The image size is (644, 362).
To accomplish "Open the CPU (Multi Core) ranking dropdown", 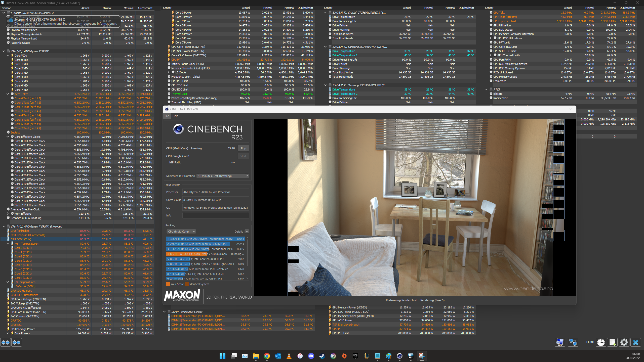I will tap(181, 232).
